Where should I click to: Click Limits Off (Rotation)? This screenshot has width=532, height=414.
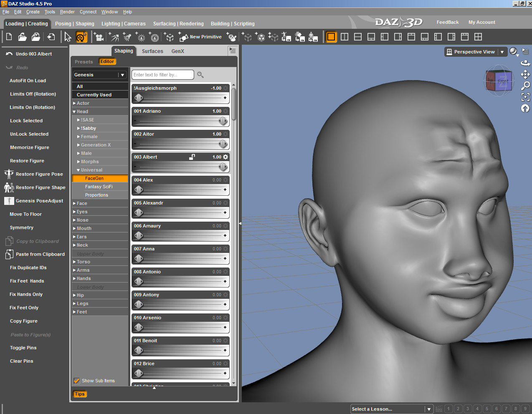pyautogui.click(x=33, y=94)
